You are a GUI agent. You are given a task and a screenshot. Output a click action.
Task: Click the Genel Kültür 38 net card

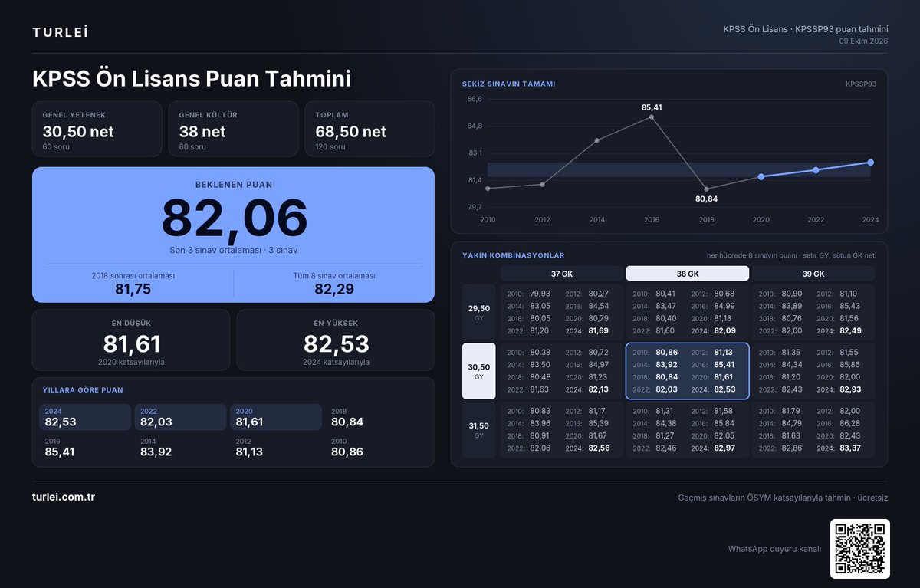pyautogui.click(x=233, y=129)
